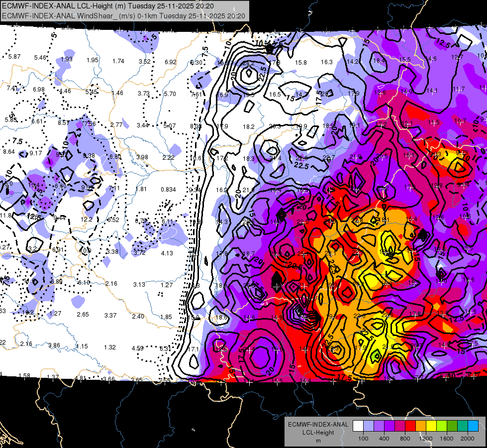Viewport: 487px width, 448px height.
Task: Click the legend label '1600'
Action: [x=447, y=439]
